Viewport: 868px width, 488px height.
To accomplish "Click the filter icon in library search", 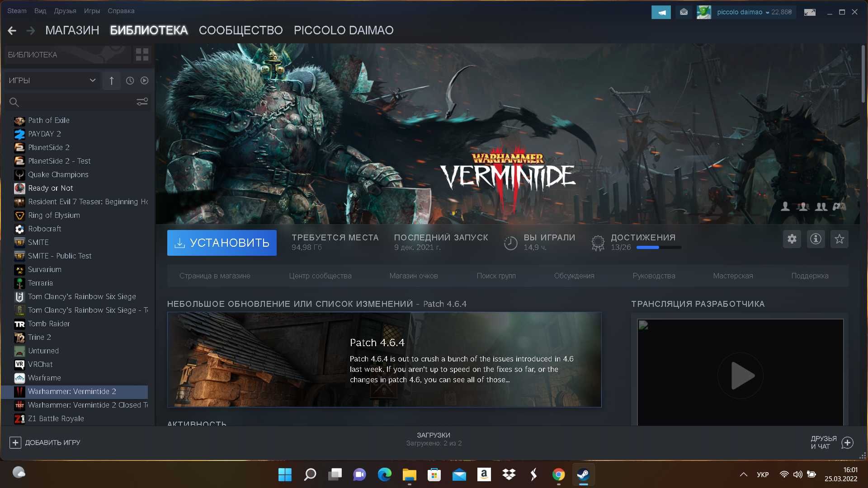I will 142,102.
